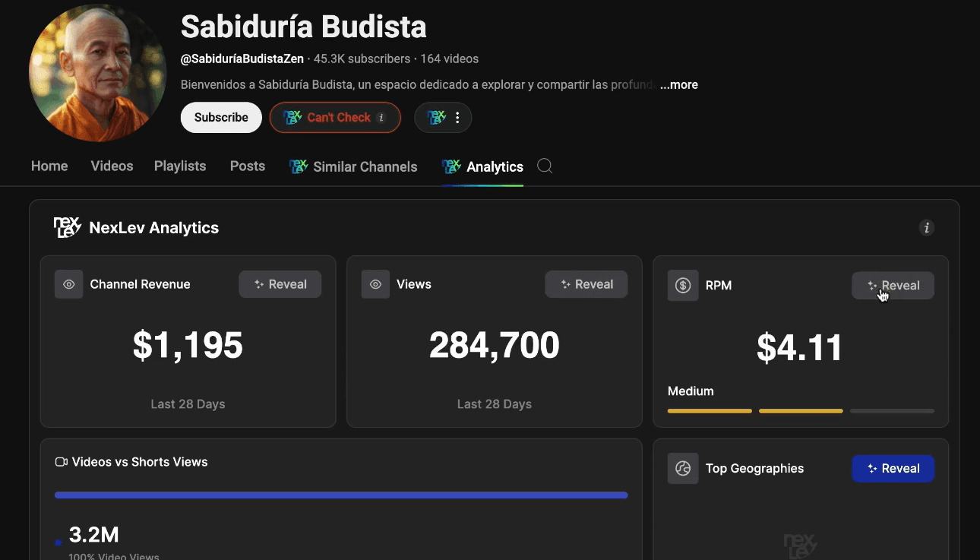Viewport: 980px width, 560px height.
Task: Click the Top Geographies globe icon
Action: pyautogui.click(x=683, y=469)
